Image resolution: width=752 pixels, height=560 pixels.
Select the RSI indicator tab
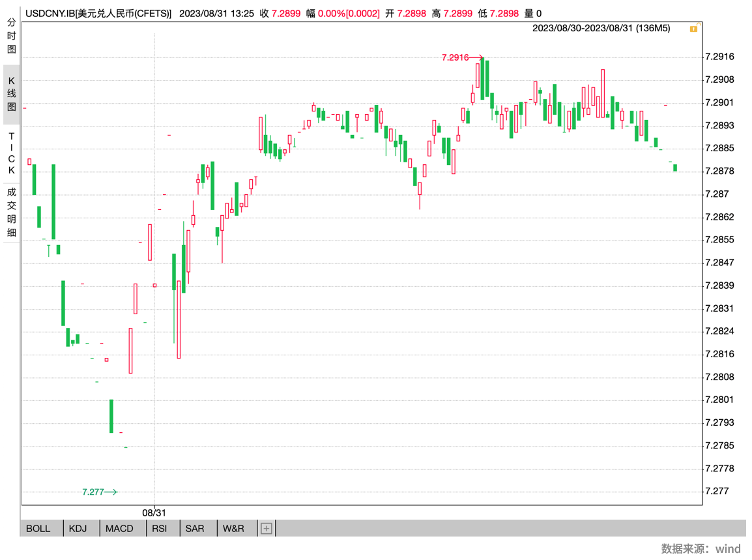(x=158, y=529)
